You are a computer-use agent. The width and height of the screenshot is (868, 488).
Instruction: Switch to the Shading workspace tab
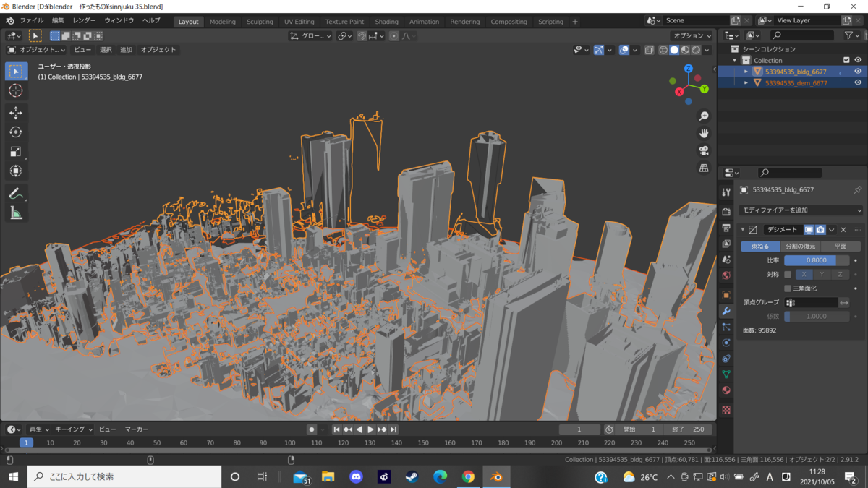(386, 22)
